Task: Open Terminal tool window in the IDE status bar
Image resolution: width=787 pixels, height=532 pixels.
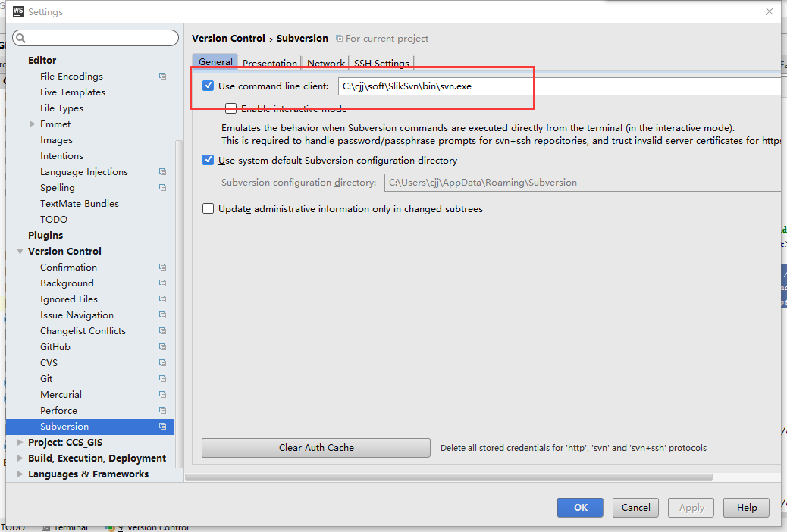Action: coord(65,527)
